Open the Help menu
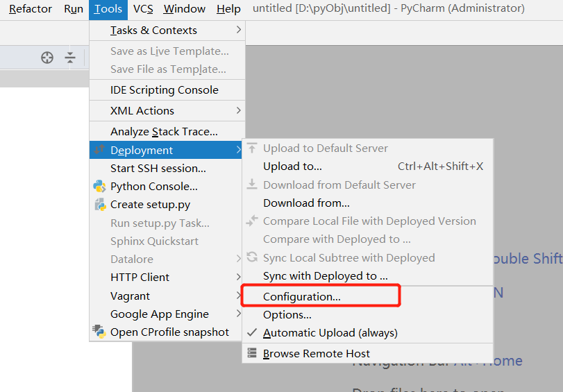Viewport: 563px width, 392px height. 228,9
